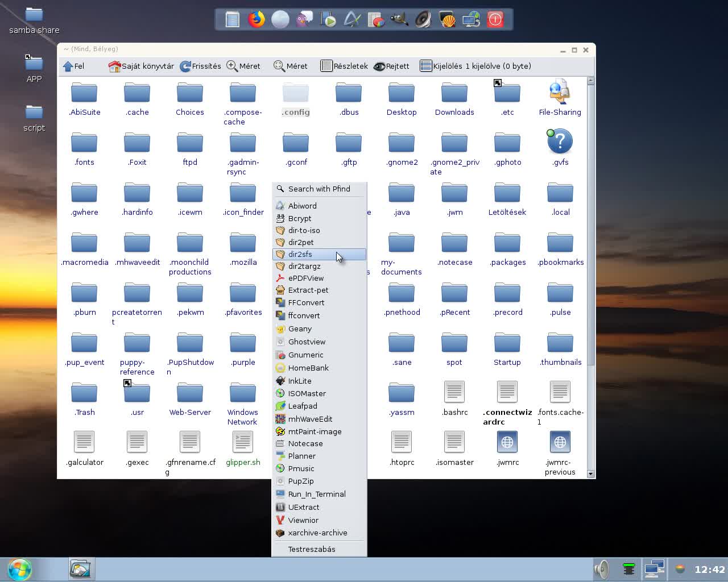Open the samba share desktop icon
Viewport: 728px width, 582px height.
click(34, 20)
